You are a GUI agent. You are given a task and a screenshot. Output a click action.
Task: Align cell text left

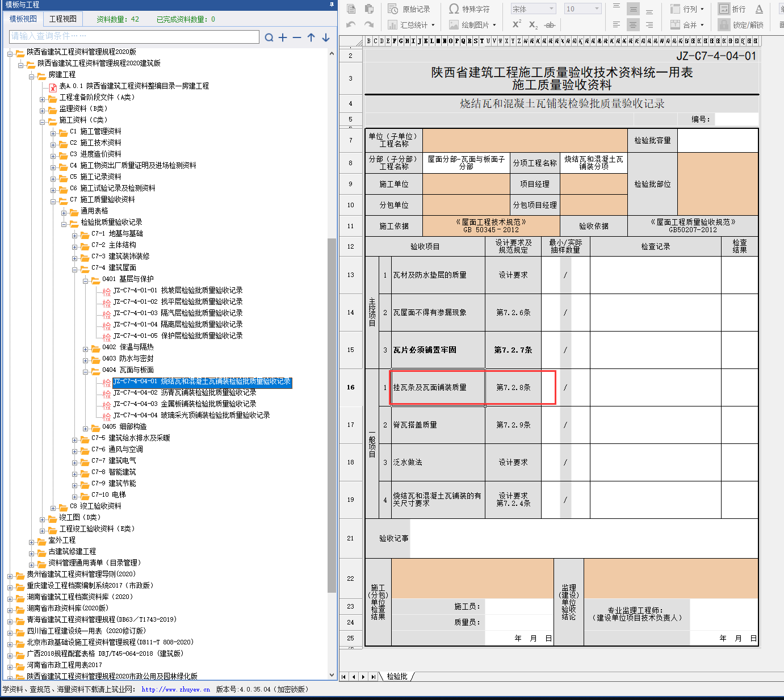[x=617, y=25]
